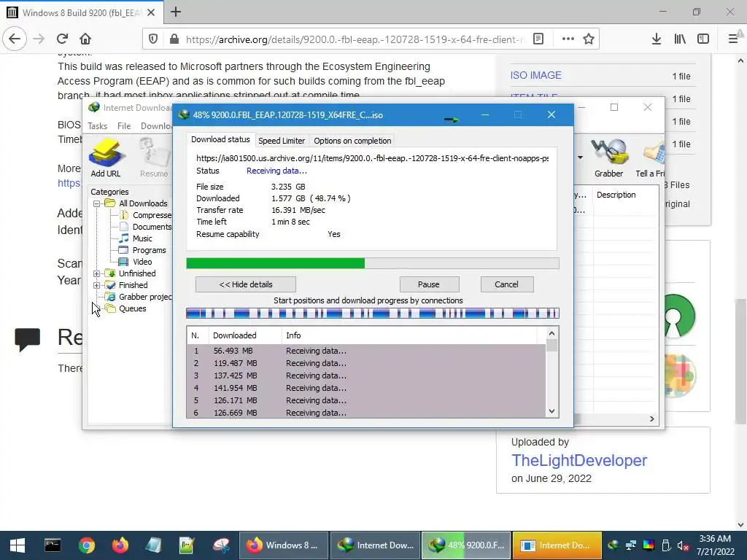Screen dimensions: 747x560
Task: Switch to the Download status tab
Action: (x=220, y=139)
